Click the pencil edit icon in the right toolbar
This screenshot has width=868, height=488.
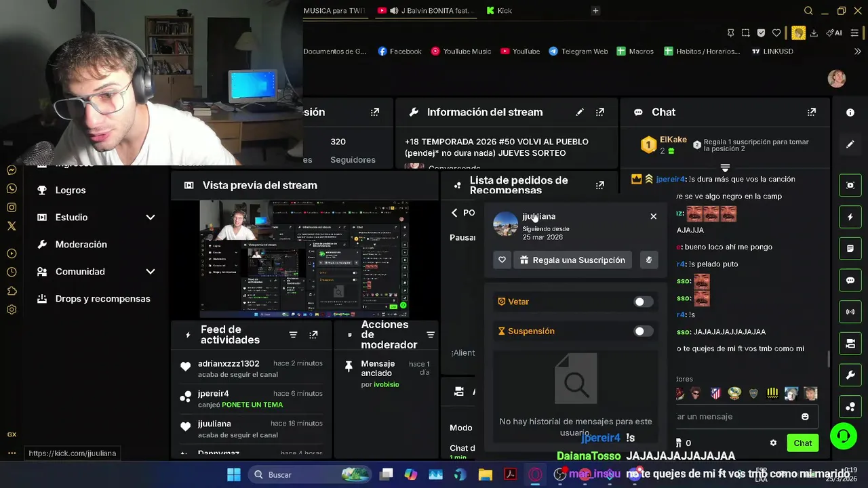850,144
